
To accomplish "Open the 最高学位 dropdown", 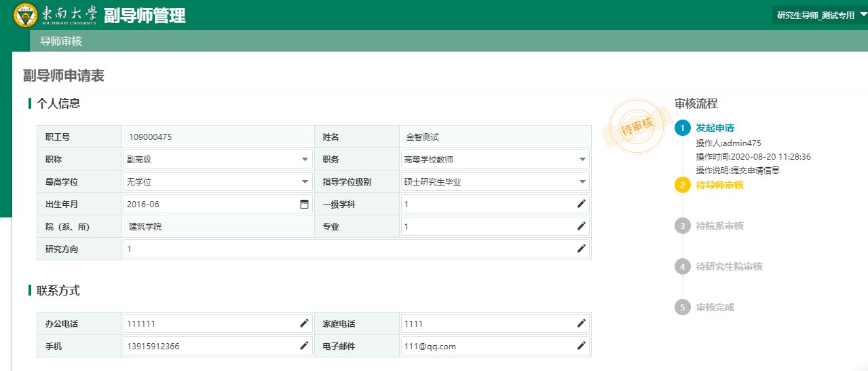I will [305, 182].
